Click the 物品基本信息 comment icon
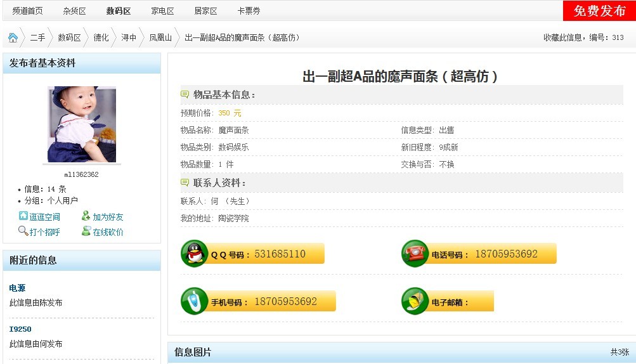The width and height of the screenshot is (636, 364). [x=185, y=94]
